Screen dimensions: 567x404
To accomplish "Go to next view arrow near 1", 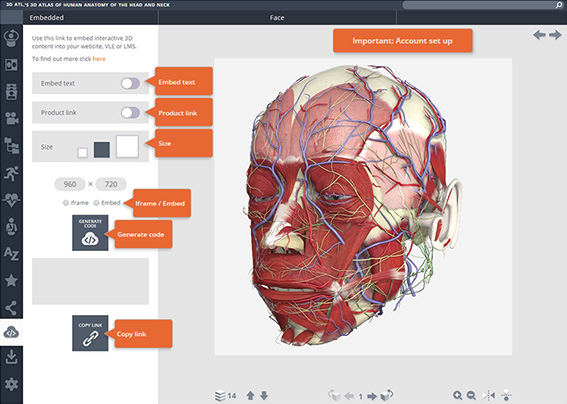I will [x=372, y=396].
